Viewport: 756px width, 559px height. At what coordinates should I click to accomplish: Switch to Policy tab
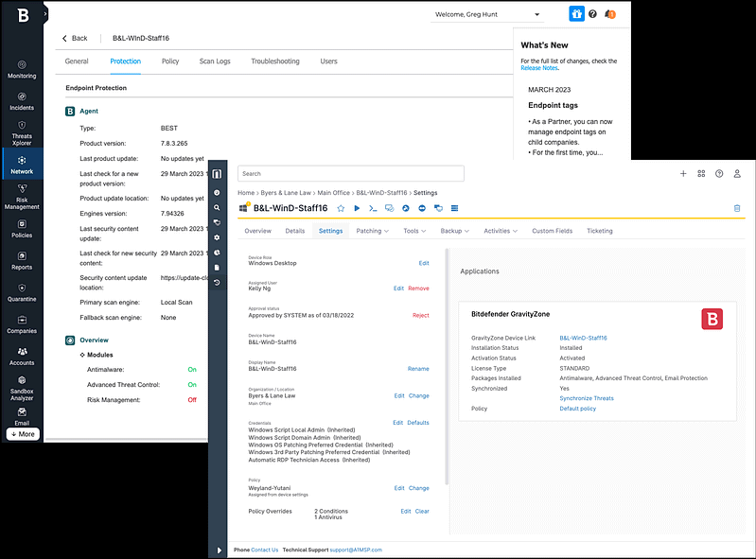[170, 61]
